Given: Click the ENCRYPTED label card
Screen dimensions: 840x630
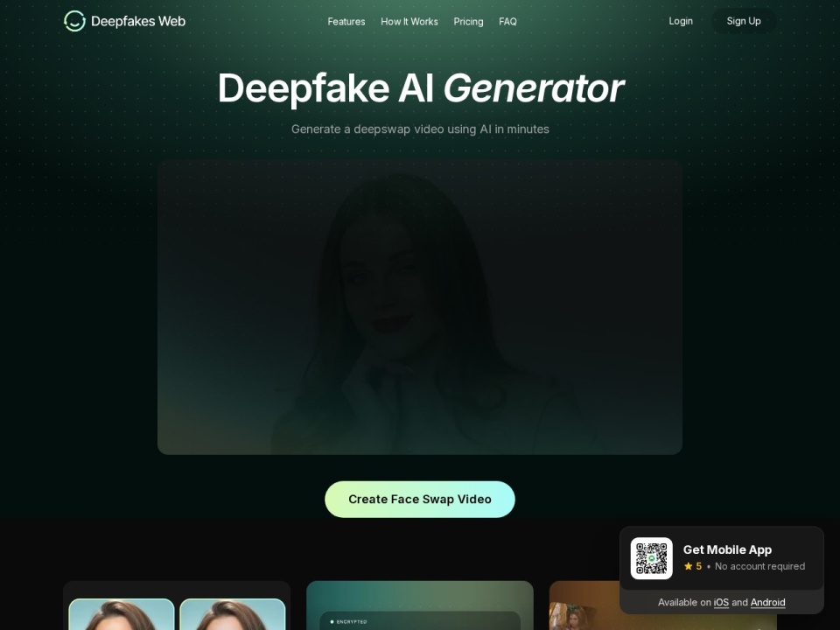Looking at the screenshot, I should click(x=420, y=621).
